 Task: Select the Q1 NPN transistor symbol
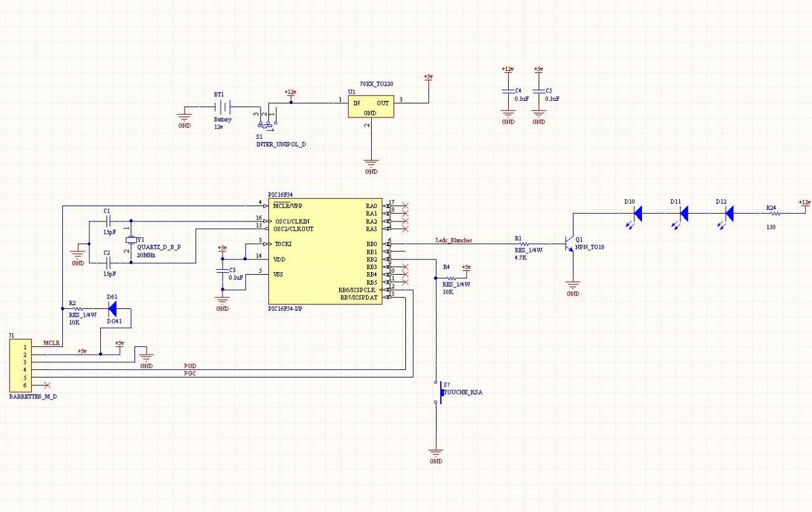coord(569,244)
